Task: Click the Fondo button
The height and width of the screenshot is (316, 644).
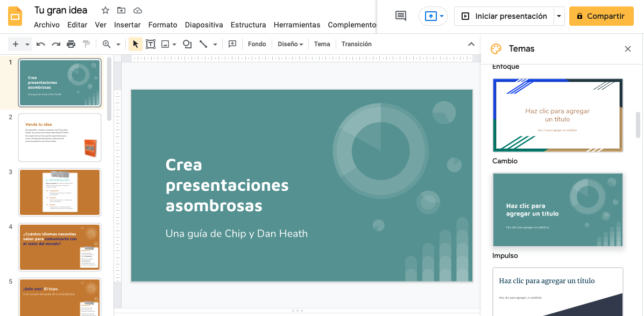Action: point(257,44)
